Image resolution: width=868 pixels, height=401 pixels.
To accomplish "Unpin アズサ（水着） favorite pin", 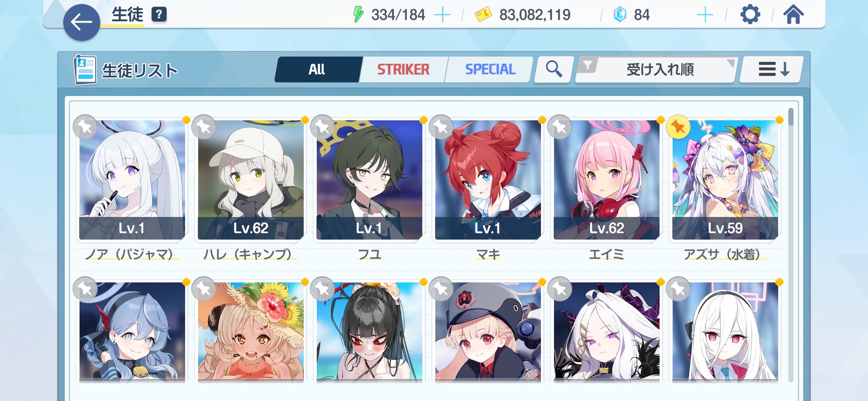I will 678,127.
